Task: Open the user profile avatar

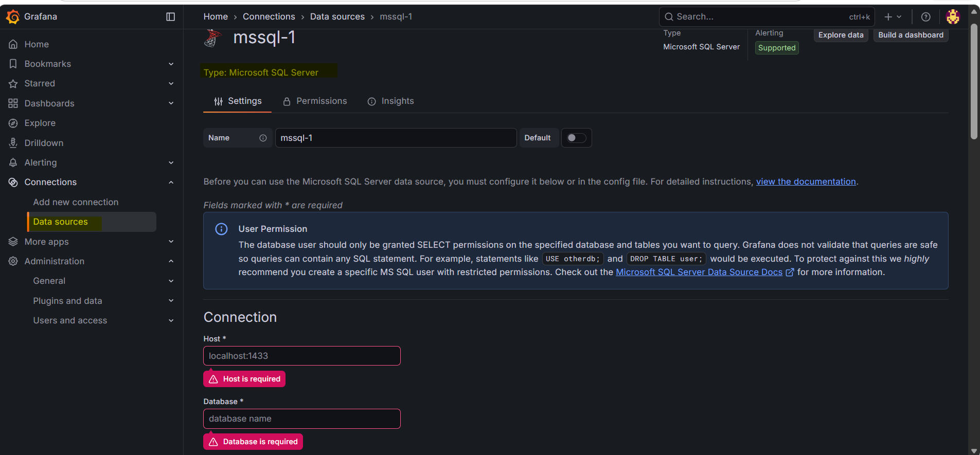Action: pos(953,17)
